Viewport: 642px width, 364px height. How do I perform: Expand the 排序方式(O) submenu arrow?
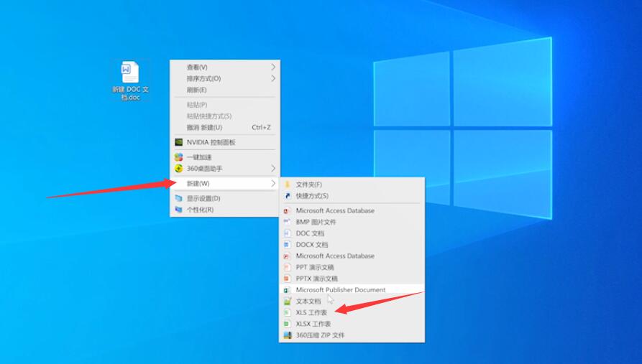coord(273,78)
